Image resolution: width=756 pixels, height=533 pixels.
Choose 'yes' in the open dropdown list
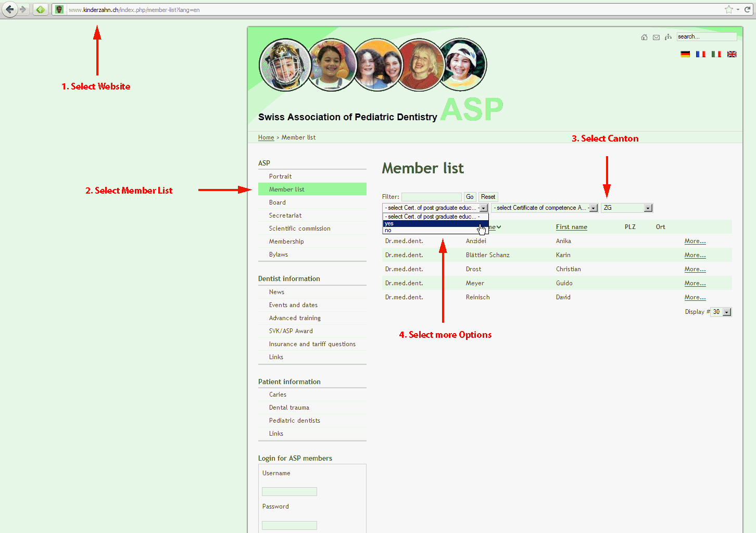click(x=435, y=223)
